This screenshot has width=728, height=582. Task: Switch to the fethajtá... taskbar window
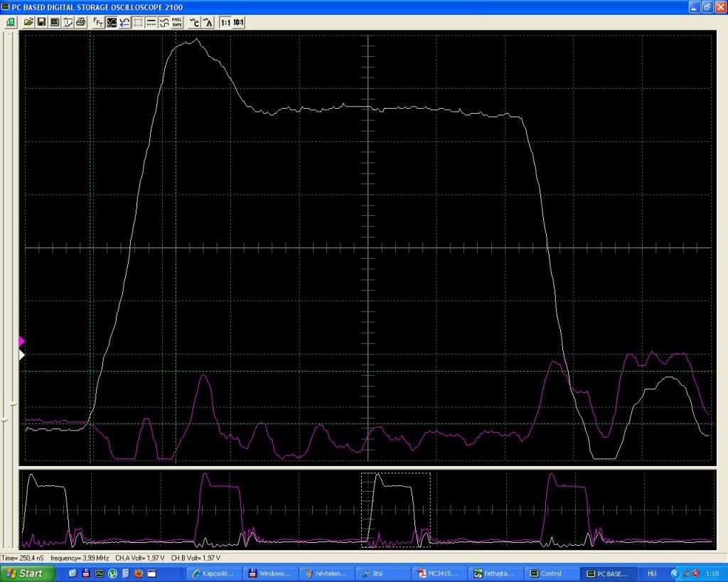click(496, 573)
